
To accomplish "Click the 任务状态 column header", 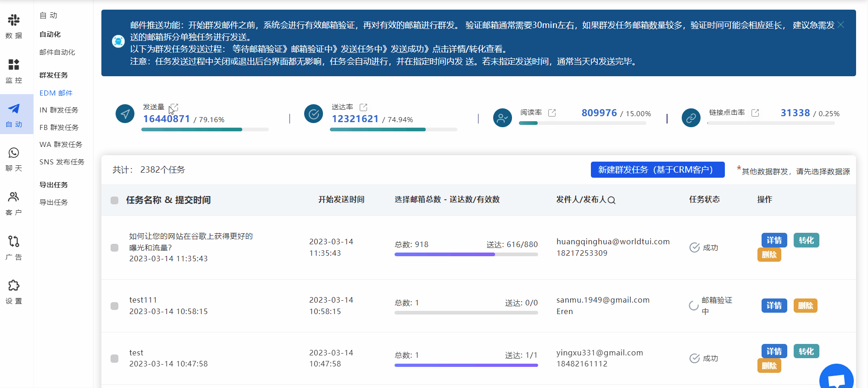I will pos(704,199).
